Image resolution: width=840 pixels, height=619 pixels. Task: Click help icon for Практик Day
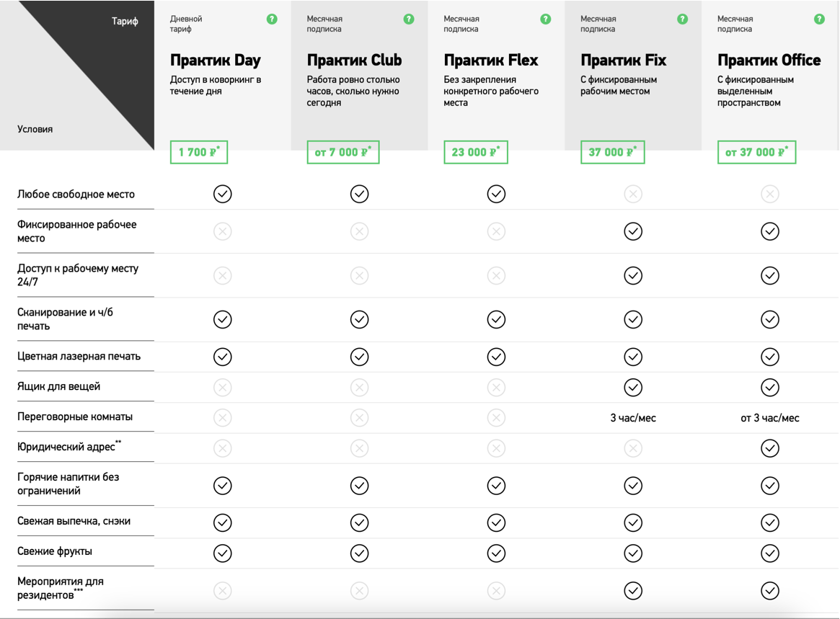272,19
